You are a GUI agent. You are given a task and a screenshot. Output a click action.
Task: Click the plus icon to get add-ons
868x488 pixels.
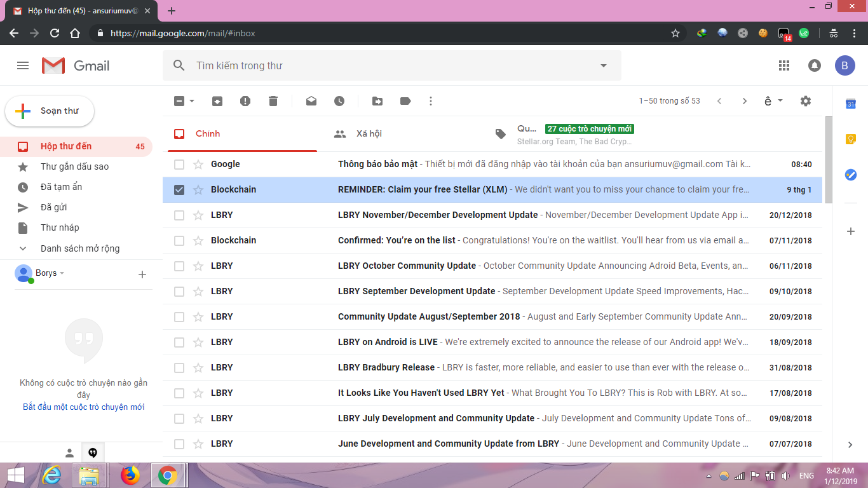click(x=851, y=231)
